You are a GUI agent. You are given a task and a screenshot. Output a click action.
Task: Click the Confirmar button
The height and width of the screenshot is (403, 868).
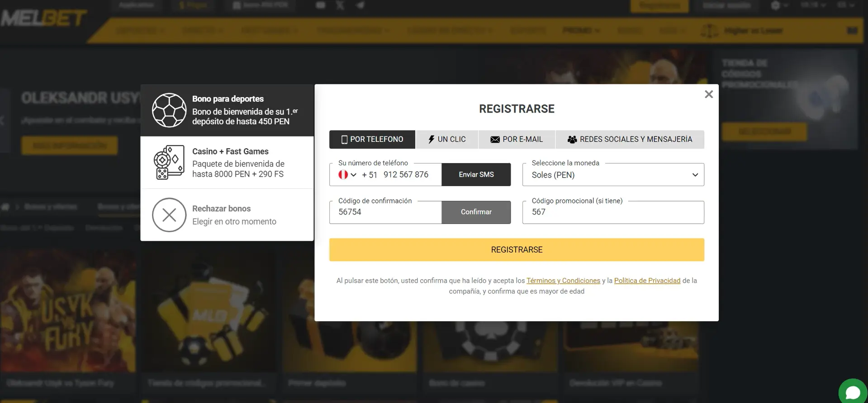(x=476, y=212)
